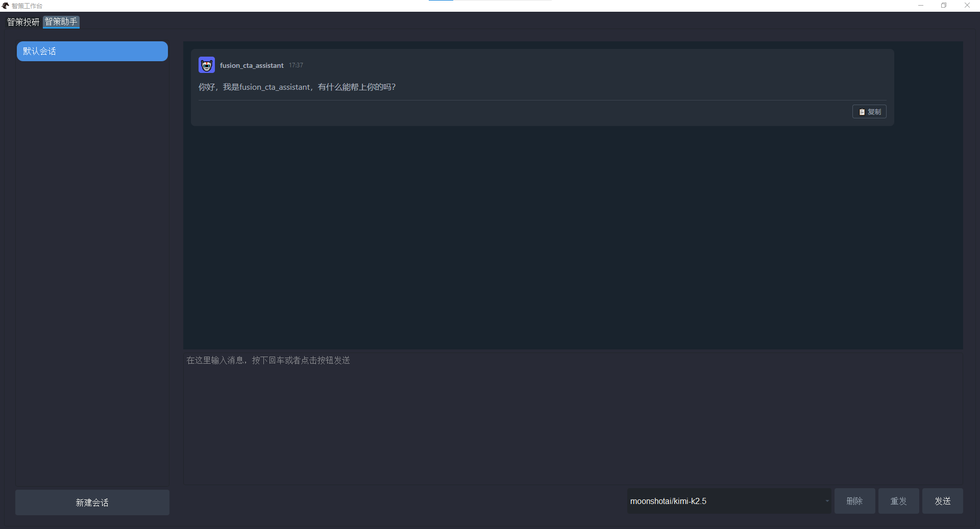Copy the assistant message with 复制
Screen dimensions: 980x529
click(x=869, y=112)
